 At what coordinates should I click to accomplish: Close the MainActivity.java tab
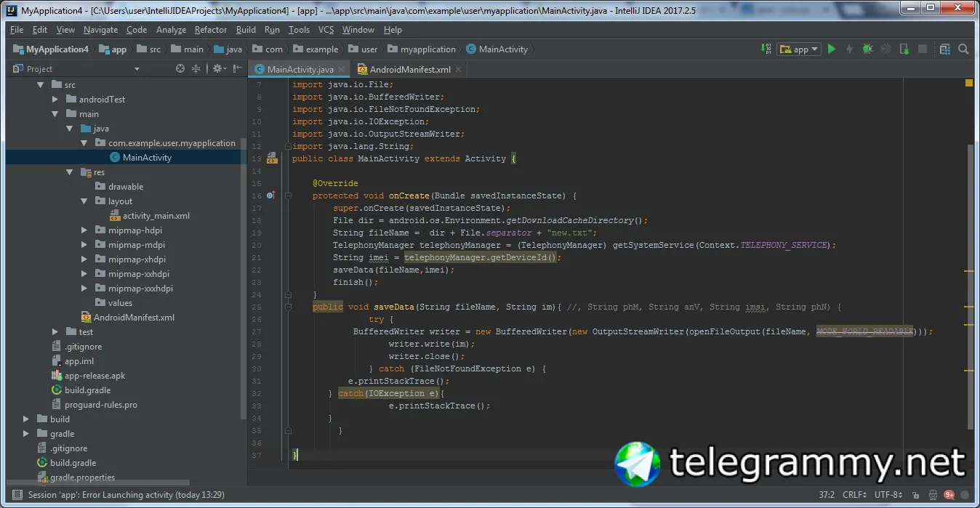coord(342,70)
